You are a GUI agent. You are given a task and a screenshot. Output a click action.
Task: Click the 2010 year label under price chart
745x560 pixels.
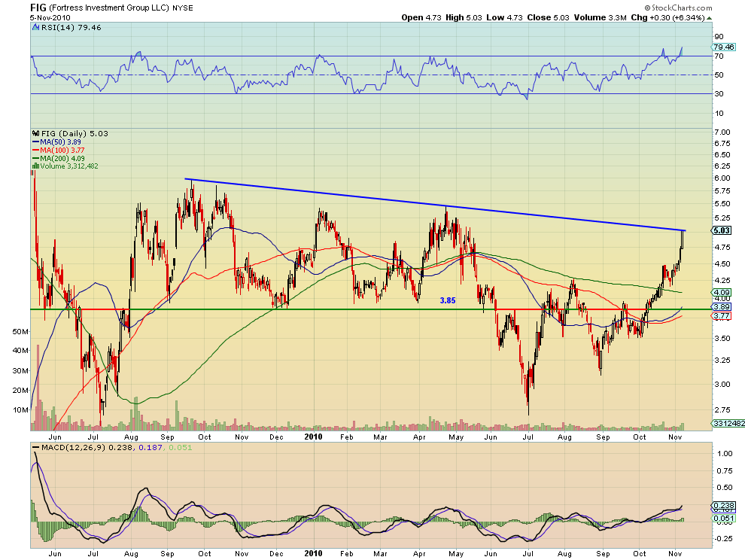313,437
